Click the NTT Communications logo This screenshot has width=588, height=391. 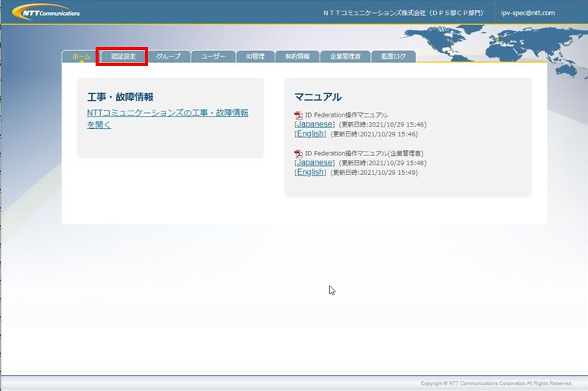coord(46,11)
